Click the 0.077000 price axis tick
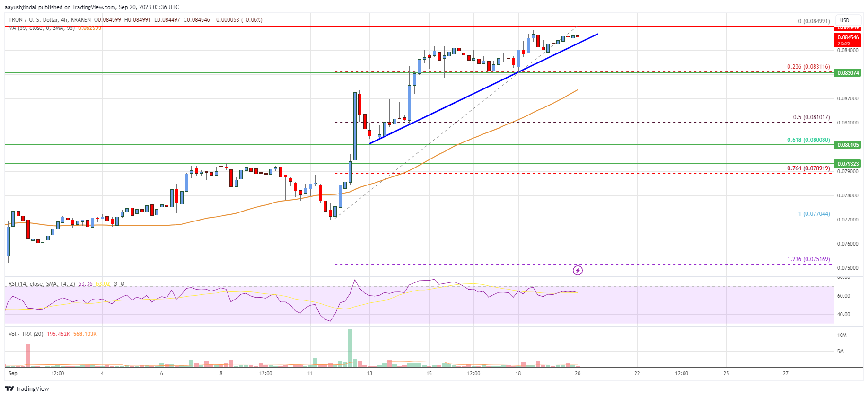 coord(848,220)
